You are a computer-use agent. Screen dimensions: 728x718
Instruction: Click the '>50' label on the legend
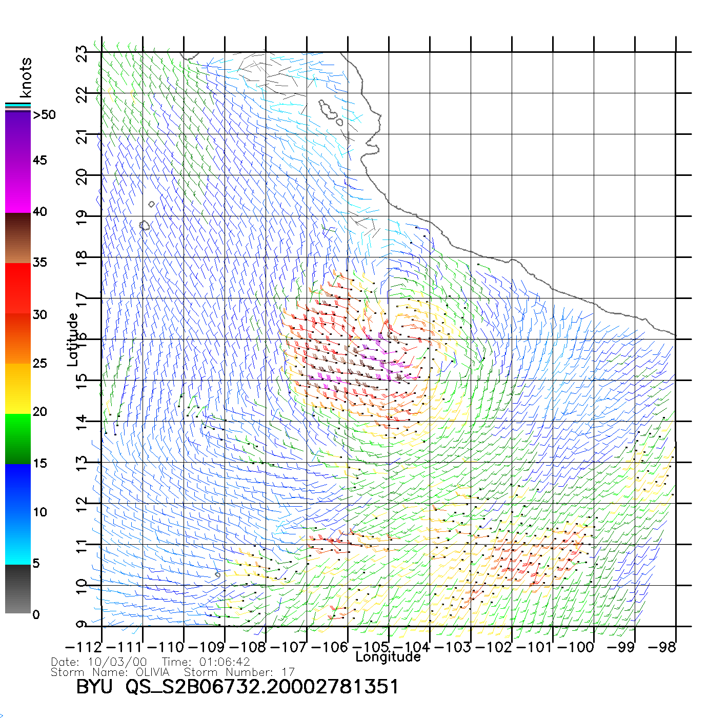click(x=44, y=115)
